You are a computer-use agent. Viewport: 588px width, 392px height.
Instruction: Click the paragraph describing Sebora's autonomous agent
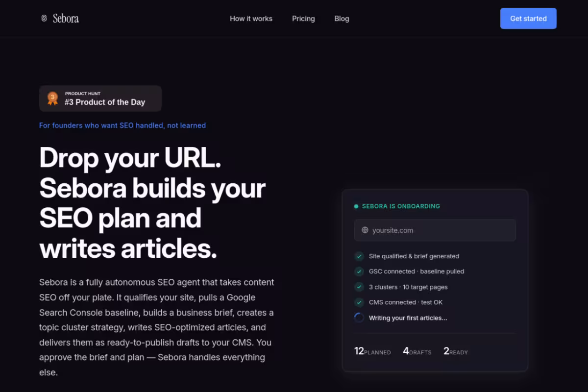point(157,327)
